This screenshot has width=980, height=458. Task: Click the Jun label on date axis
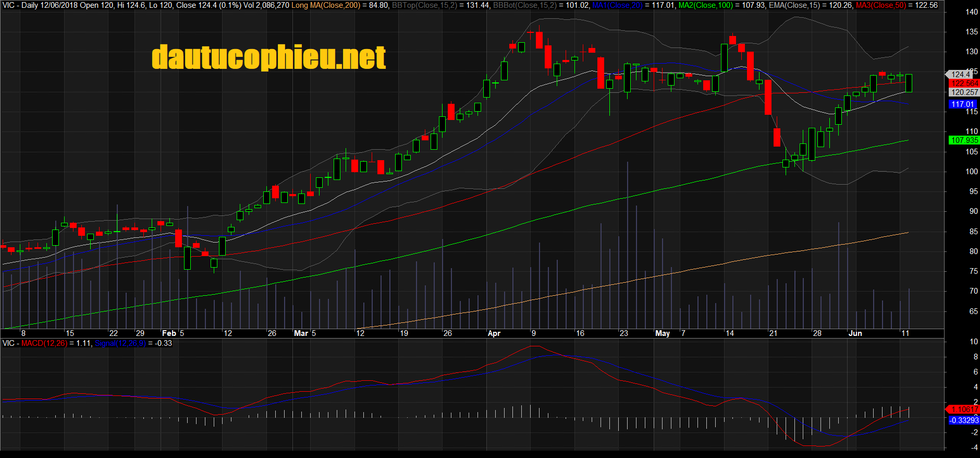point(855,333)
